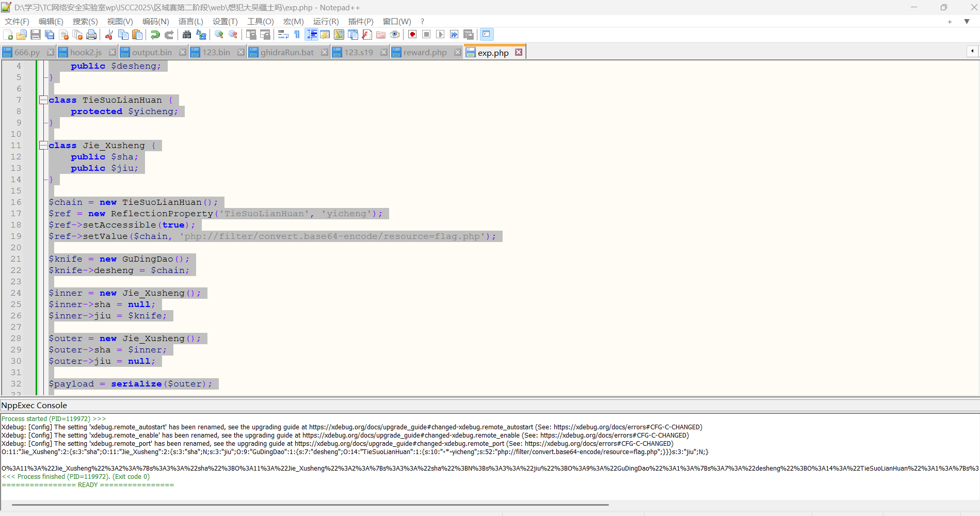Click inside the NppExec console output
This screenshot has height=516, width=980.
point(490,456)
